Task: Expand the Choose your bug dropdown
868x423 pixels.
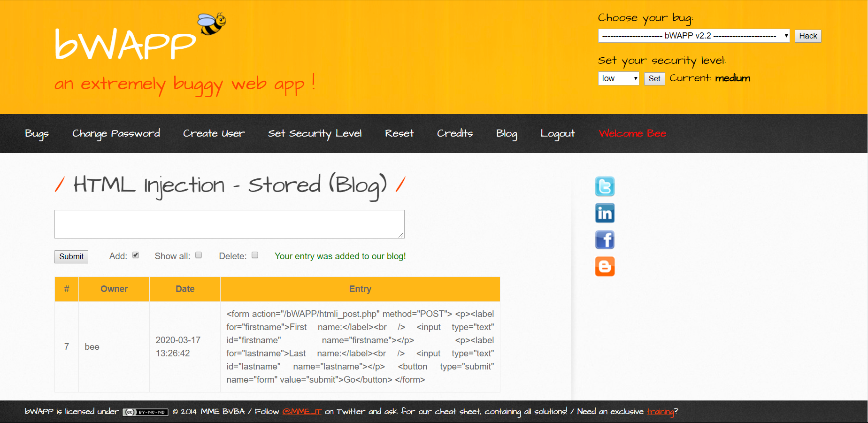Action: [x=694, y=36]
